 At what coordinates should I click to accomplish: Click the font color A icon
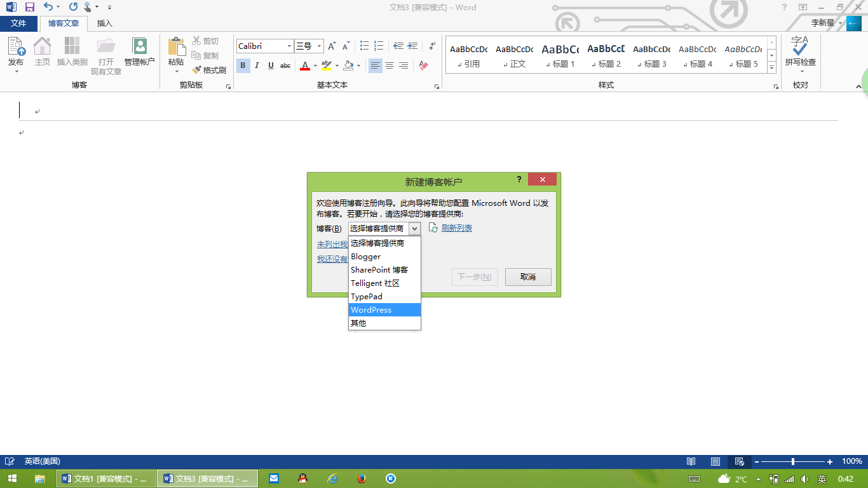[305, 65]
